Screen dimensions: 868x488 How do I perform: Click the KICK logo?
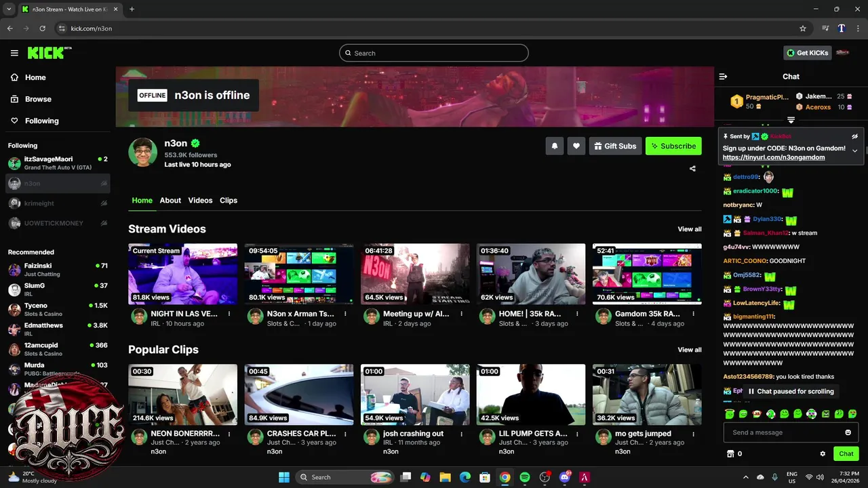(47, 53)
